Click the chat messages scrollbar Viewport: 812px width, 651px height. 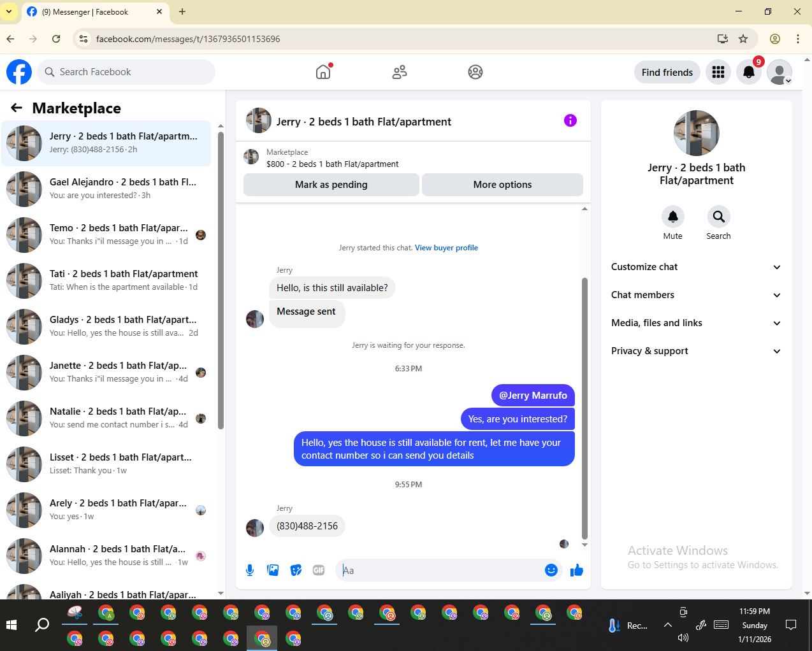[584, 408]
